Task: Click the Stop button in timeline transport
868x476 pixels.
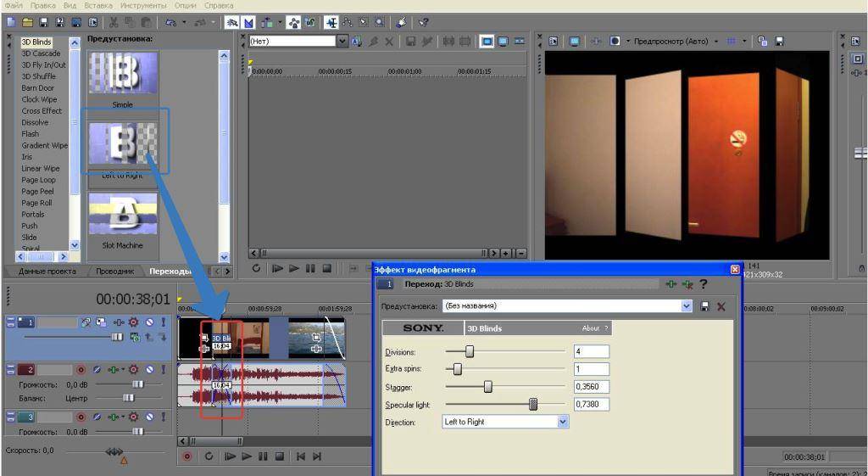Action: click(280, 456)
